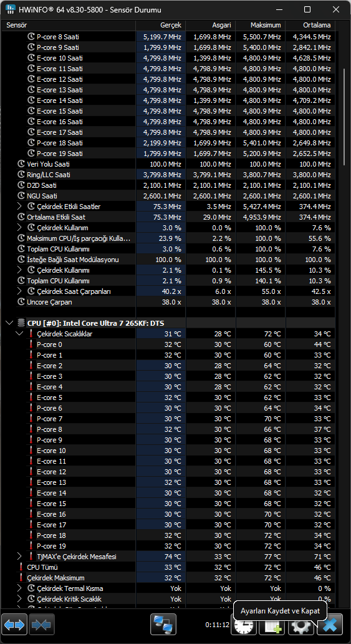Click the clock icon beside Maksimum CPU/İş parçacığı Kullanımı
Image resolution: width=351 pixels, height=644 pixels.
(21, 238)
